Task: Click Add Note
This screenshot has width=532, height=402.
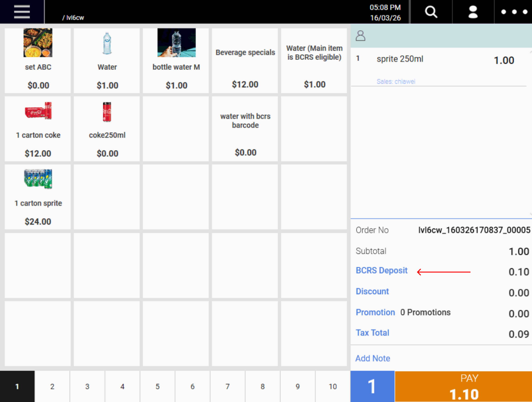Action: [373, 358]
